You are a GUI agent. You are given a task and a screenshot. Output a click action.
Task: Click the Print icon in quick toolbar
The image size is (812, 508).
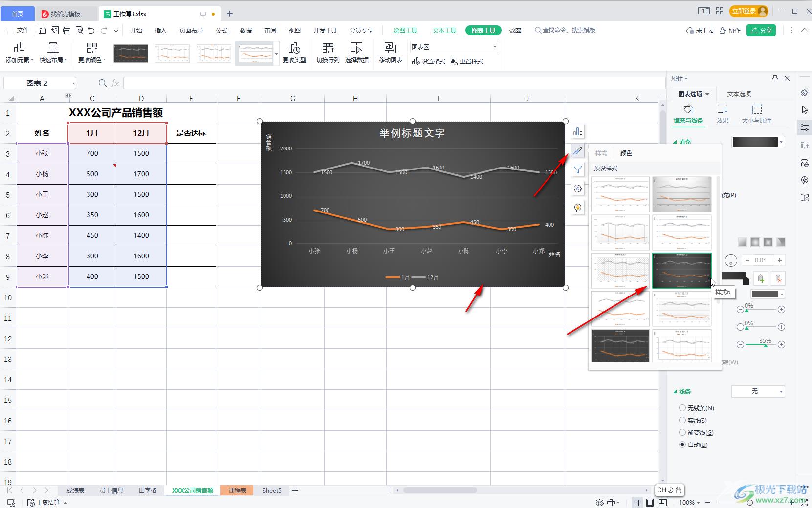pos(66,30)
